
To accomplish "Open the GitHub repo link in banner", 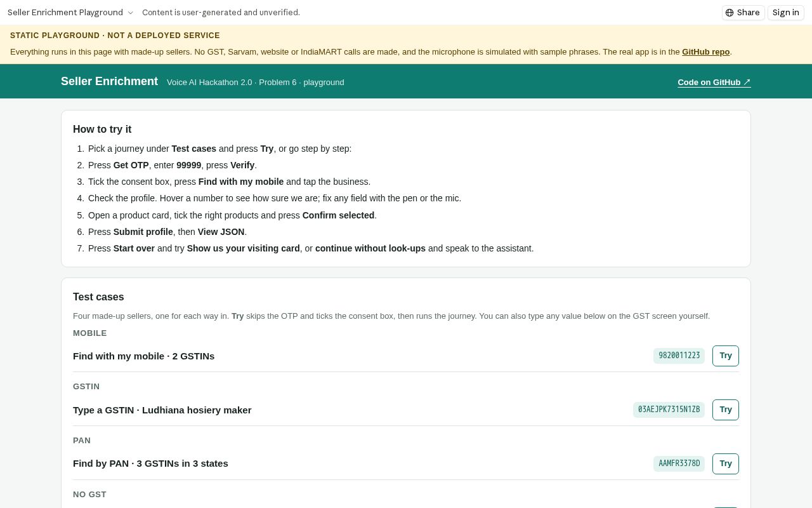I will [x=705, y=52].
